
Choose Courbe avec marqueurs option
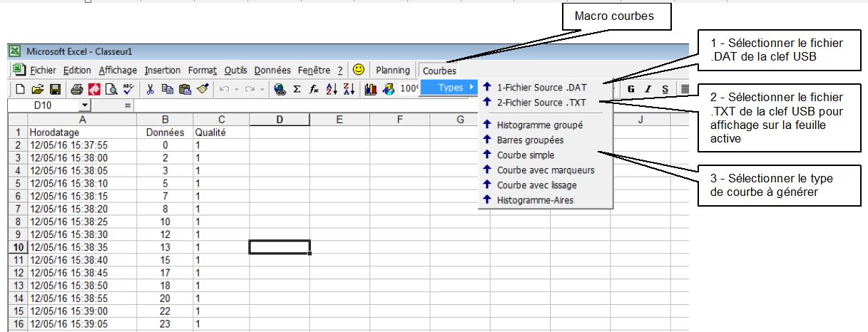point(545,170)
